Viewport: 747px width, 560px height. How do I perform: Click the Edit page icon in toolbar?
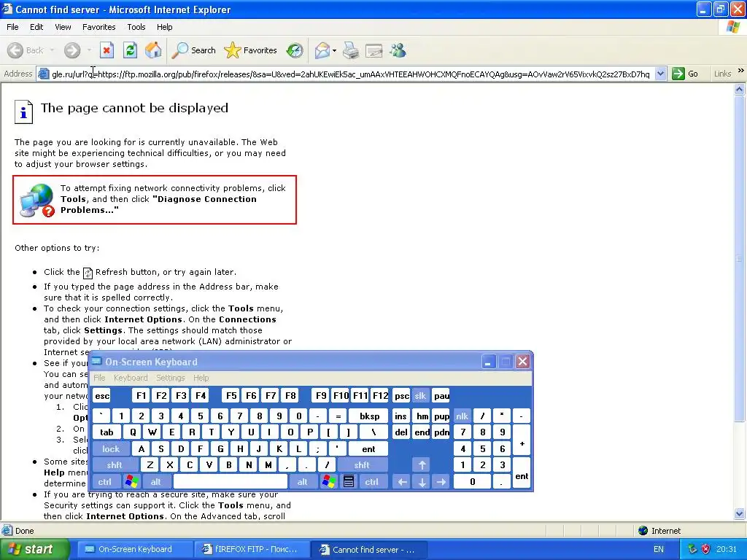pyautogui.click(x=374, y=50)
